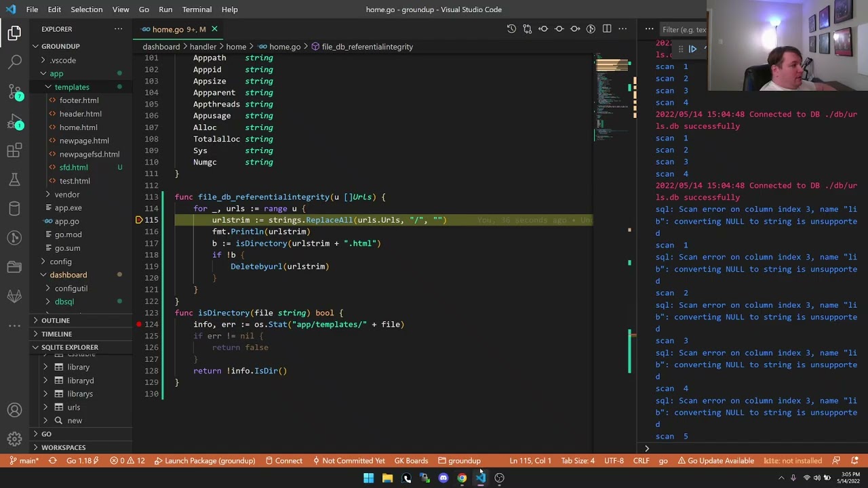868x488 pixels.
Task: Open the Extensions view
Action: [14, 150]
